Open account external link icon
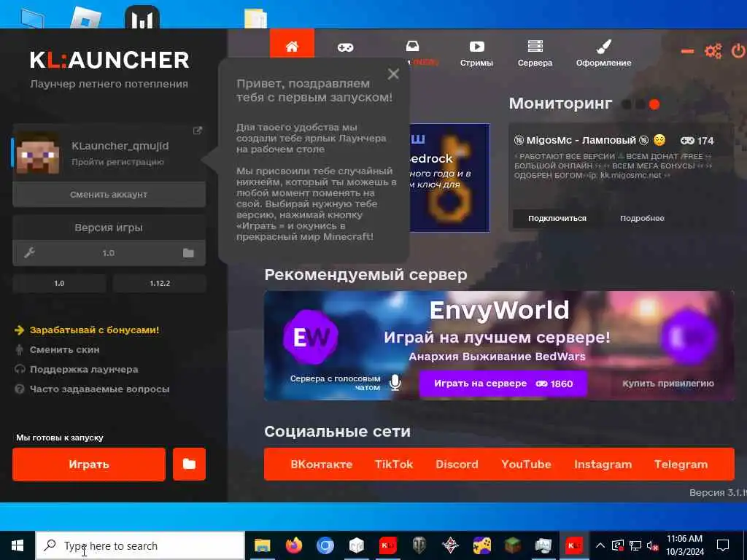The image size is (747, 560). [197, 131]
